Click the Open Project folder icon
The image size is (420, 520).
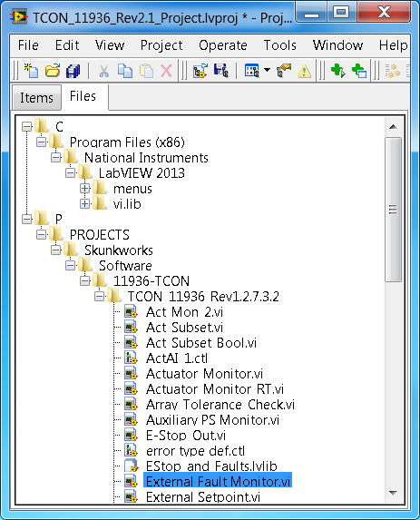pyautogui.click(x=53, y=71)
